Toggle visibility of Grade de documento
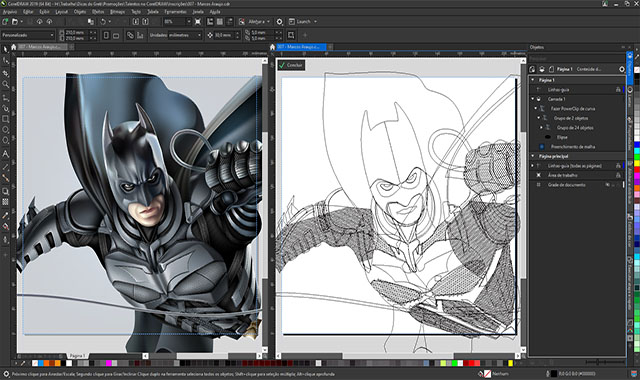The height and width of the screenshot is (380, 640). pyautogui.click(x=607, y=185)
